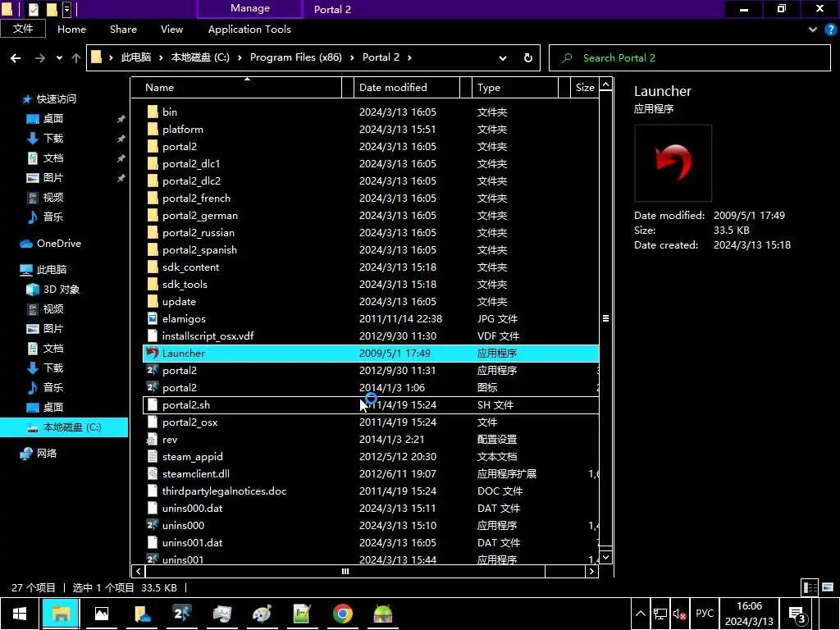Click the Search Portal 2 box
The image size is (840, 630).
tap(689, 58)
